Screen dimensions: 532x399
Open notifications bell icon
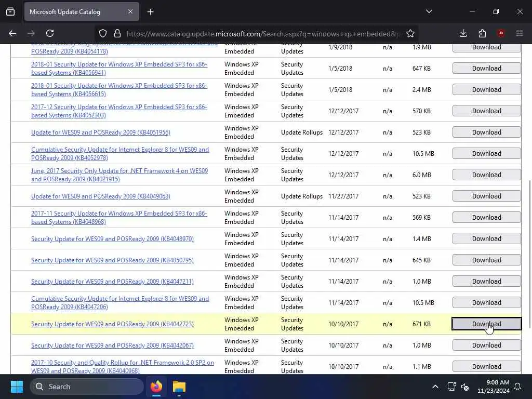pos(518,387)
